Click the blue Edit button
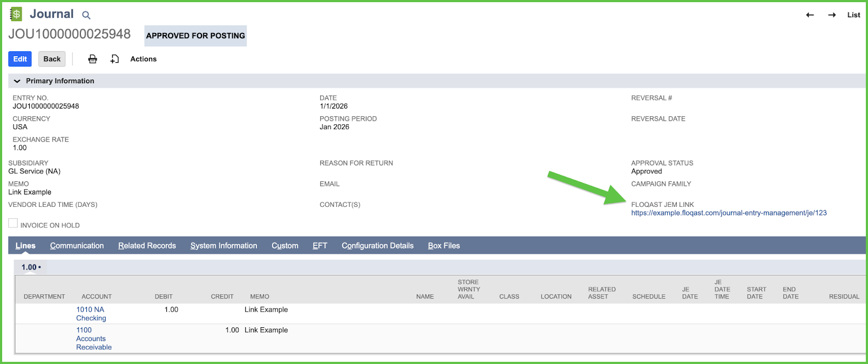868x364 pixels. (20, 59)
